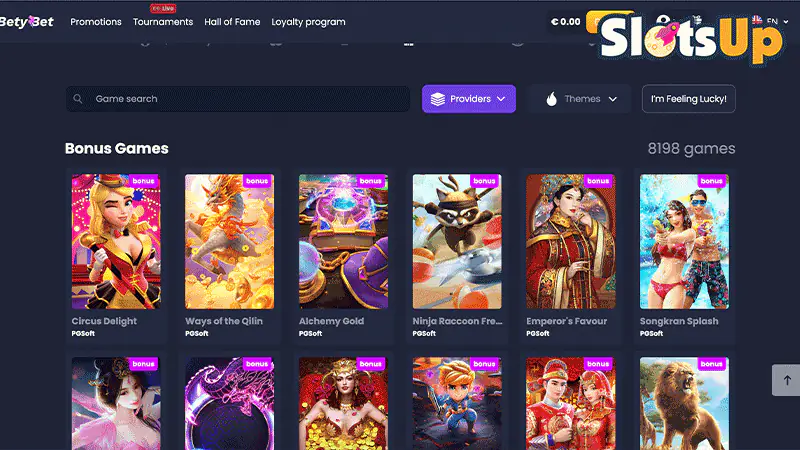Click the Themes flame icon
The height and width of the screenshot is (450, 800).
552,99
